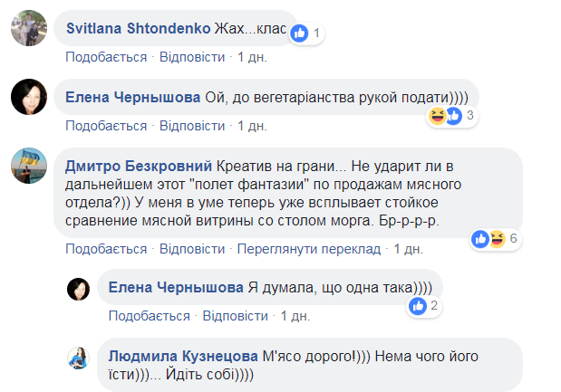Viewport: 561px width, 392px height.
Task: Click Подобається under Елена Чернышова's vegetarian comment
Action: [x=106, y=125]
